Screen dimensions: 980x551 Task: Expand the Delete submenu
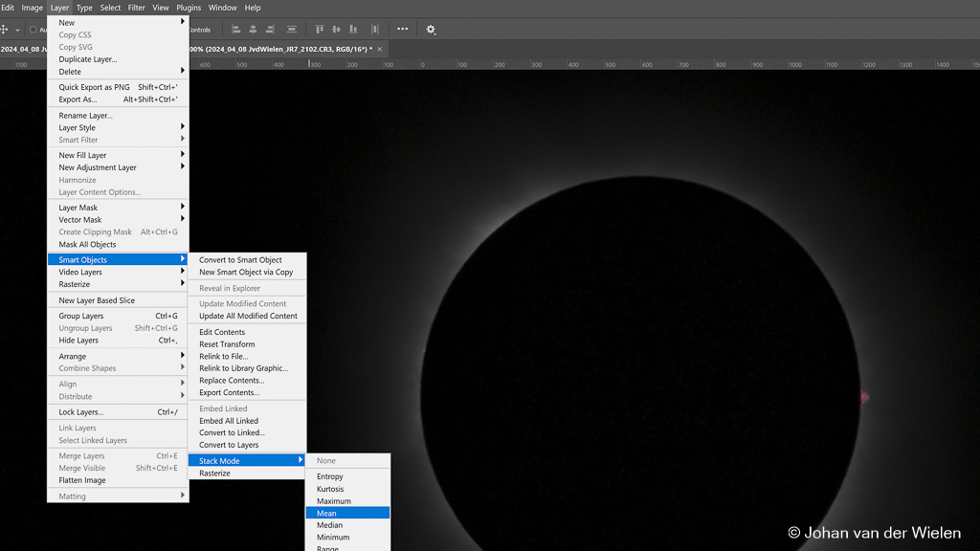pyautogui.click(x=118, y=72)
